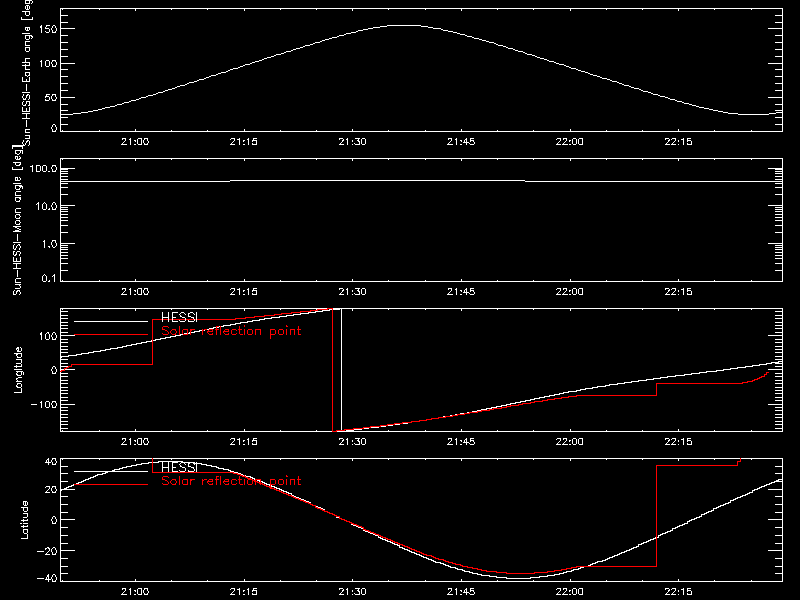
Task: Click Solar reflection point legend in Longitude plot
Action: 231,331
